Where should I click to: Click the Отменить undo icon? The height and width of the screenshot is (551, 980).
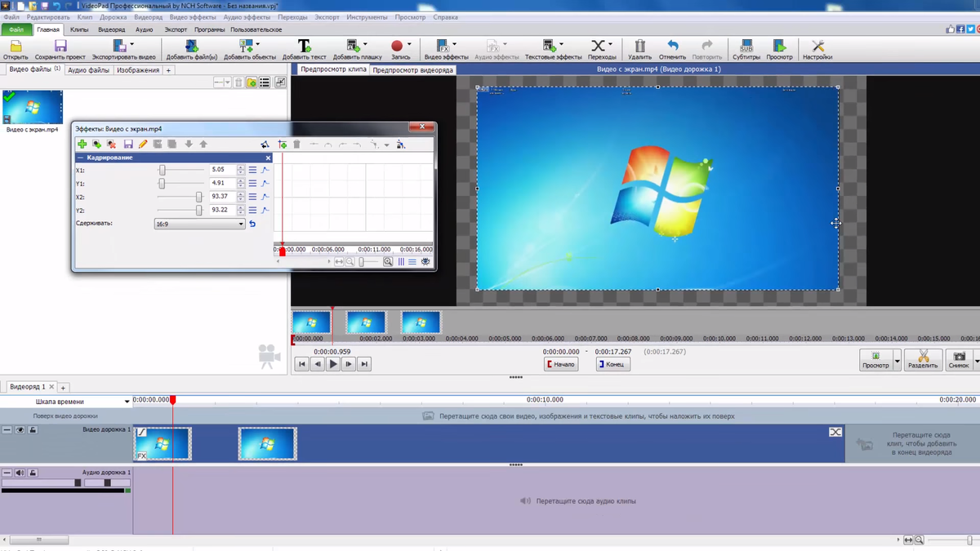pyautogui.click(x=672, y=47)
